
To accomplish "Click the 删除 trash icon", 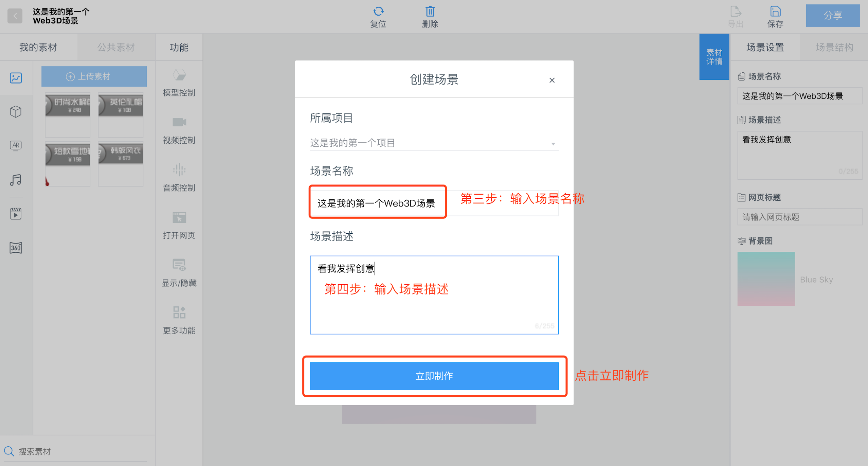I will click(430, 12).
